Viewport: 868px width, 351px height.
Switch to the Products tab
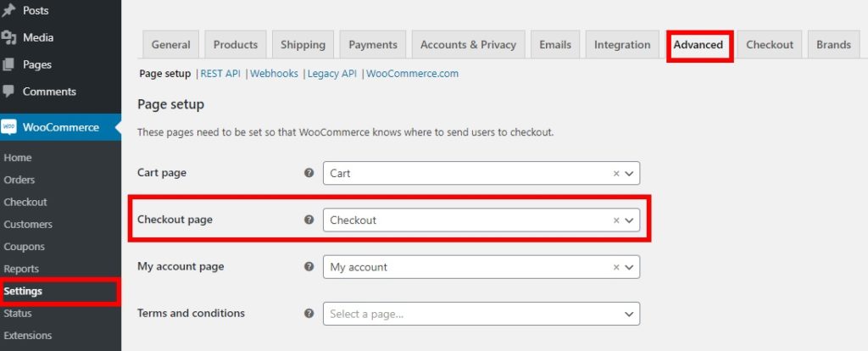[236, 45]
